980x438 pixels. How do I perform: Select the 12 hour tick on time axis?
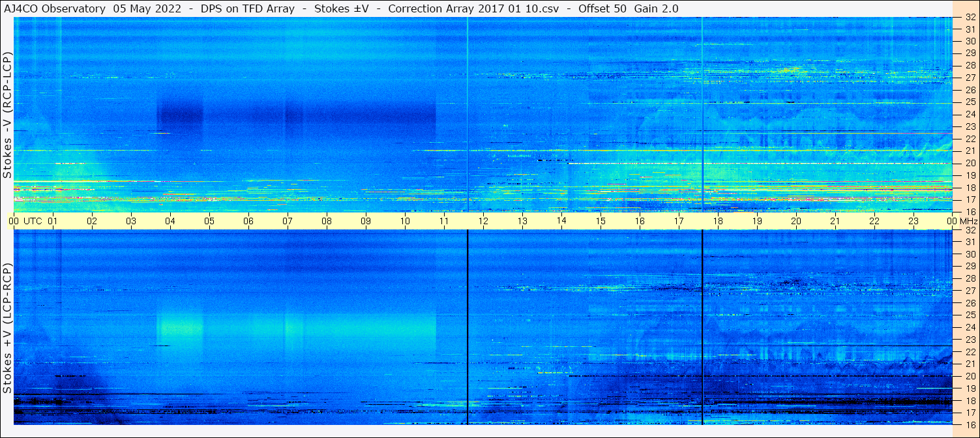click(483, 221)
